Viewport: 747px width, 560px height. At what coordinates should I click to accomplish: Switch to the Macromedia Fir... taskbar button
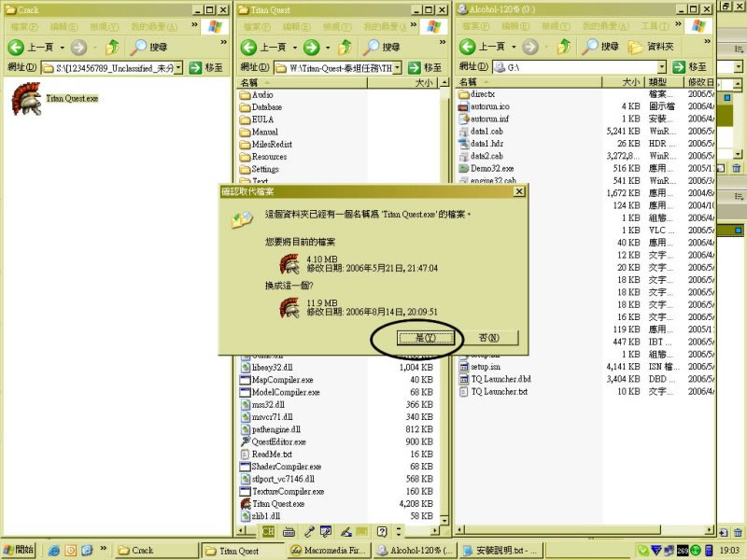[329, 551]
